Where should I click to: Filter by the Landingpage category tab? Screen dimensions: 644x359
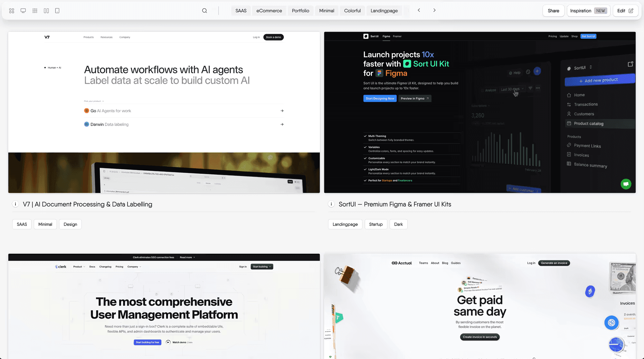384,11
